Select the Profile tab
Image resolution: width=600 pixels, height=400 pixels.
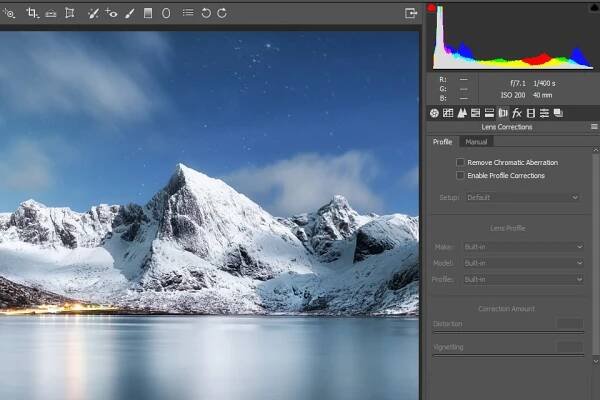pos(442,142)
